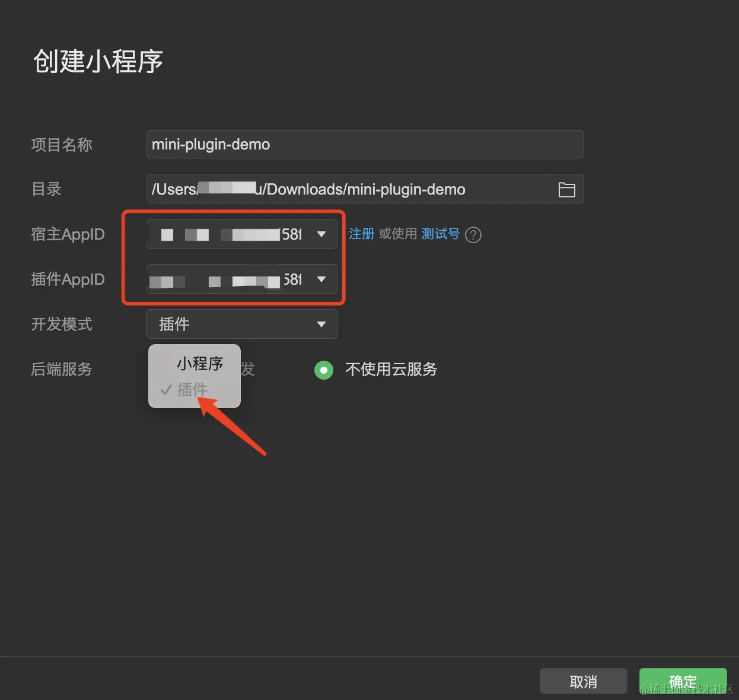Open the 测试号 test account link

coord(440,234)
